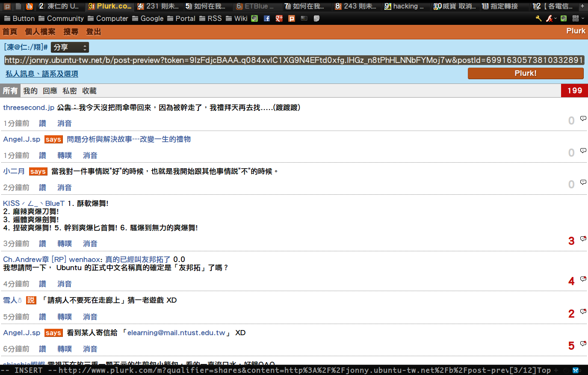Open response bubble for 問題分析與解決故事 plurk
The width and height of the screenshot is (588, 375).
583,151
